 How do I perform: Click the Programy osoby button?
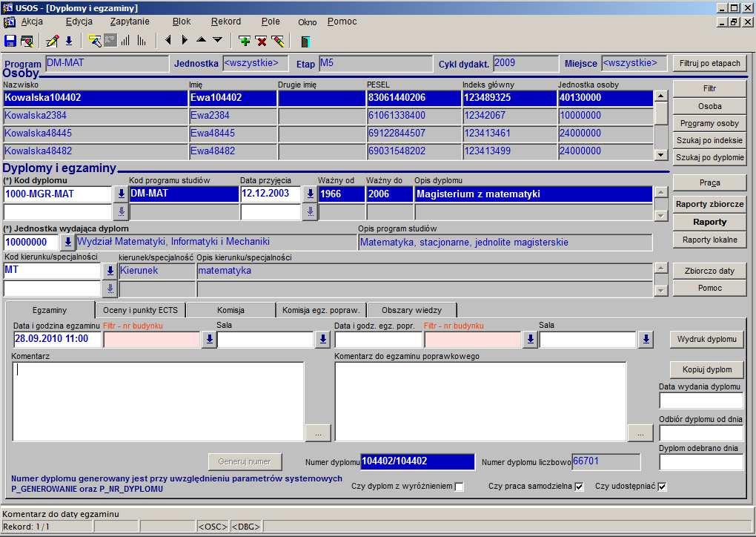[709, 124]
